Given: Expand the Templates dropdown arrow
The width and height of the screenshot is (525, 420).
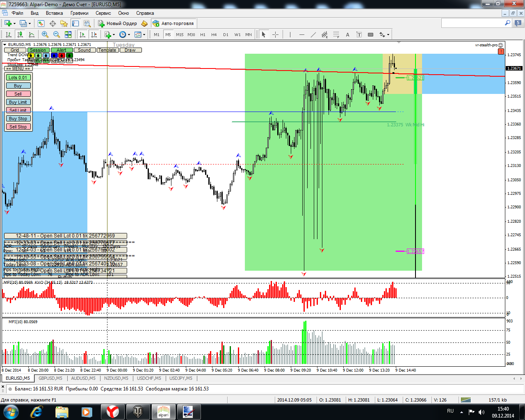Looking at the screenshot, I should pos(144,34).
